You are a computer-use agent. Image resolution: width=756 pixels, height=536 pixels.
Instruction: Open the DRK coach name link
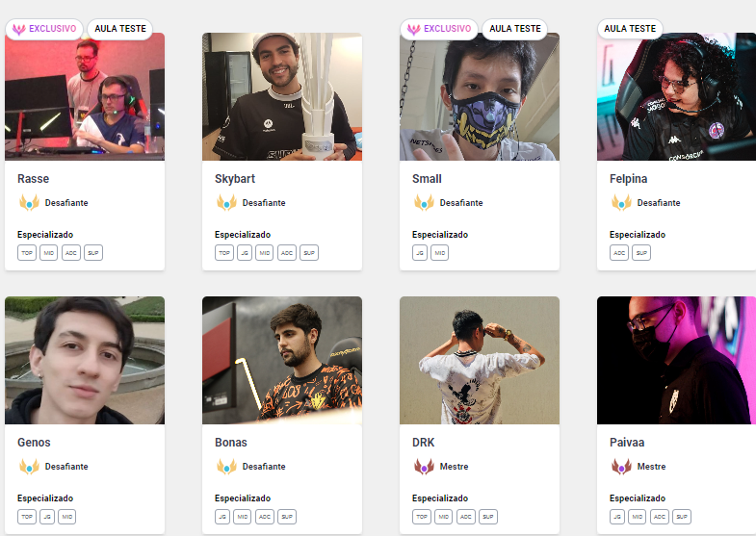[x=424, y=442]
